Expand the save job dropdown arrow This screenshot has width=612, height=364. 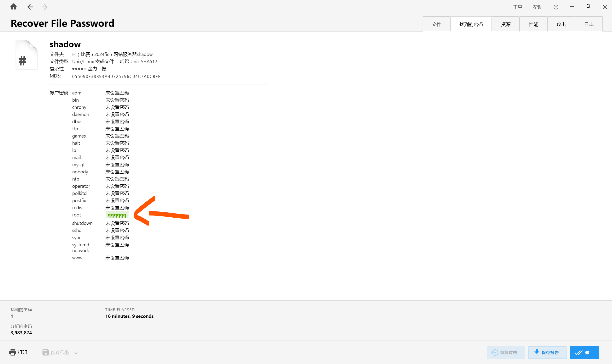click(76, 353)
